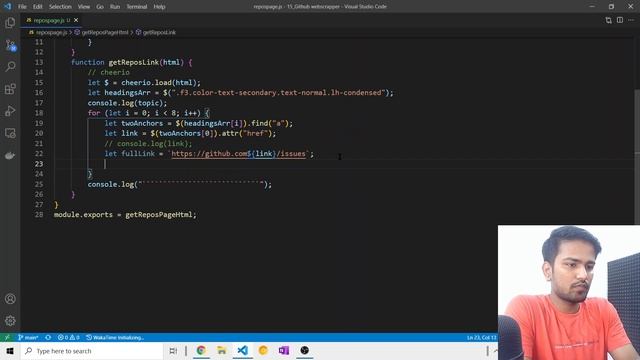Open the Help menu
The image size is (640, 360).
(x=159, y=7)
